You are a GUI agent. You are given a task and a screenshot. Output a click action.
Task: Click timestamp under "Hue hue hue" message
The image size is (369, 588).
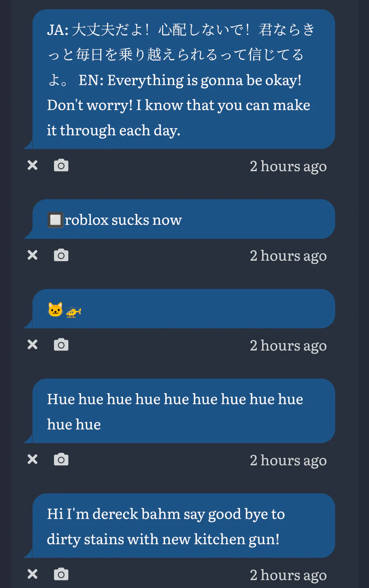288,460
